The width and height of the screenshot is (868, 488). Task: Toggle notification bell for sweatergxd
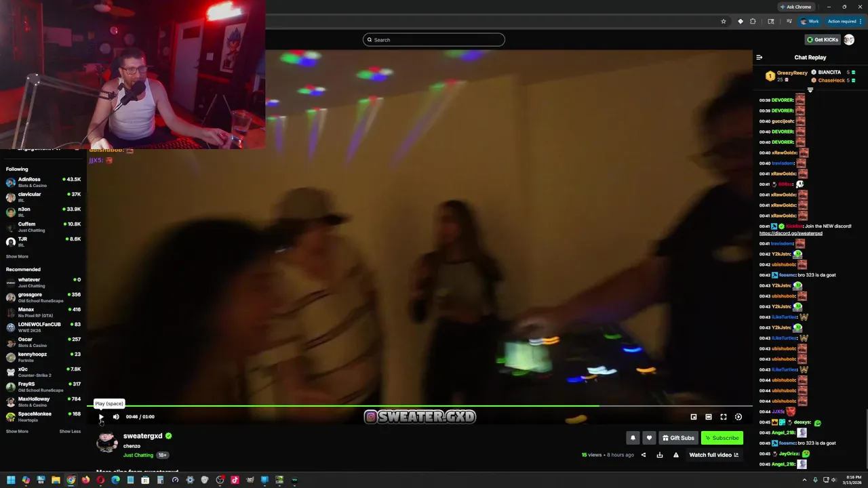tap(633, 438)
